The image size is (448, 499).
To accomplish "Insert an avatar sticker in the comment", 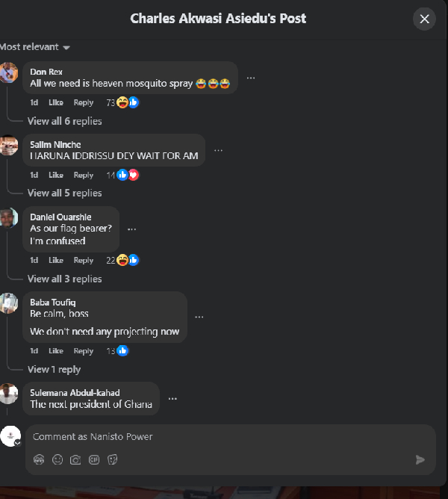I will point(39,459).
